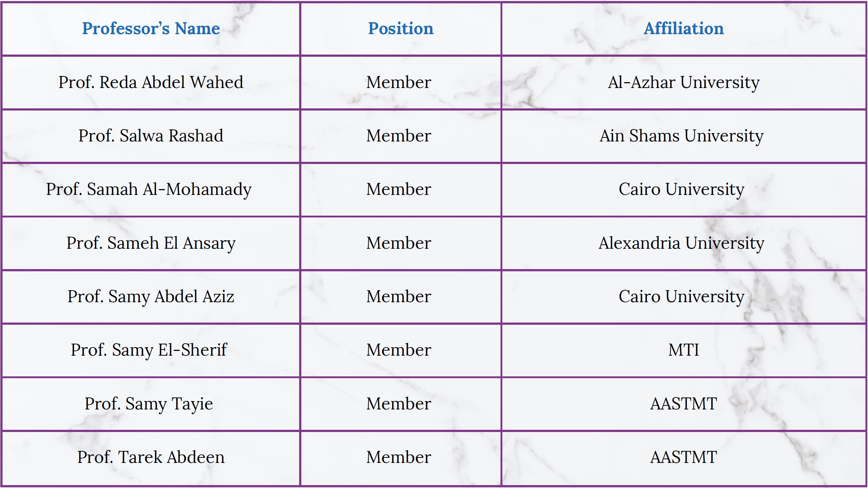This screenshot has height=488, width=868.
Task: Click the Affiliation column header
Action: (x=684, y=29)
